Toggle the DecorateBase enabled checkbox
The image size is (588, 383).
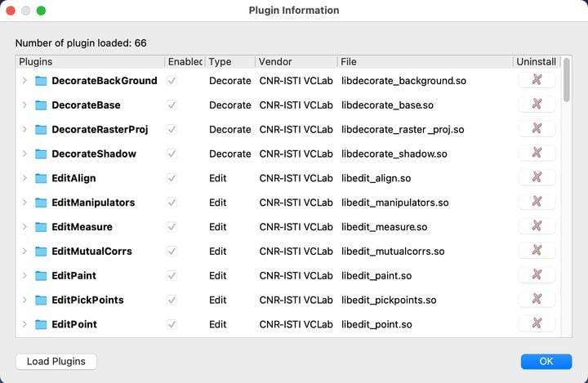click(x=171, y=105)
